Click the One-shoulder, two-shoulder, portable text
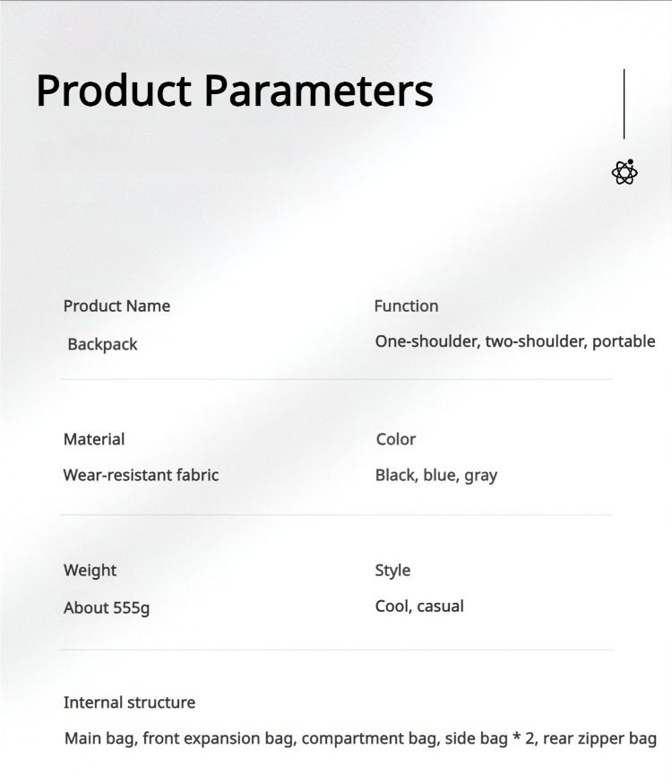This screenshot has height=784, width=672. tap(515, 341)
